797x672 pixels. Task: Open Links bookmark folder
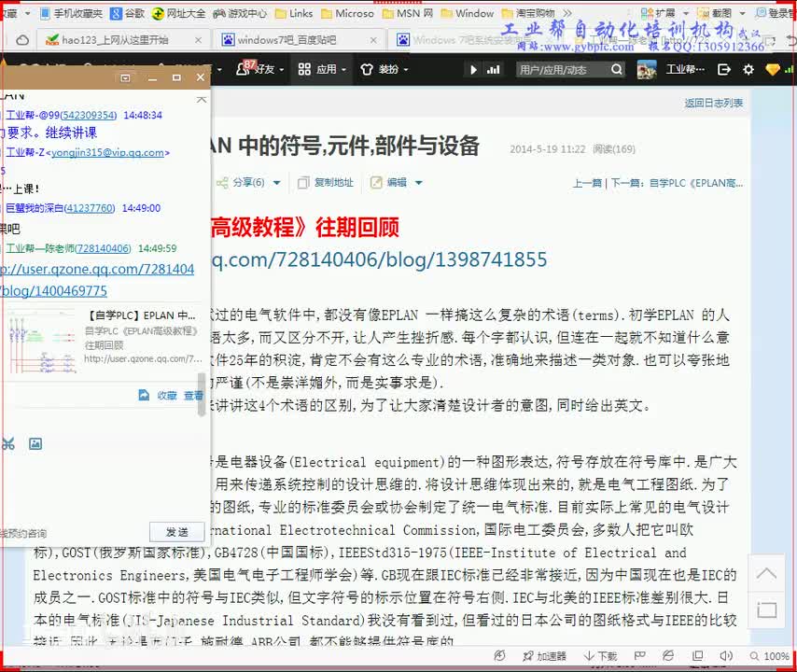click(294, 13)
